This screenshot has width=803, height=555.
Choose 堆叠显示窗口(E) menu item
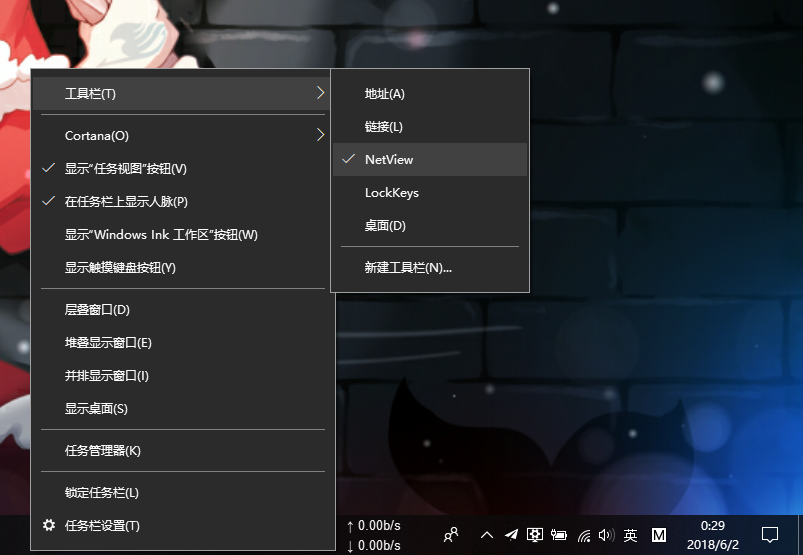(183, 343)
